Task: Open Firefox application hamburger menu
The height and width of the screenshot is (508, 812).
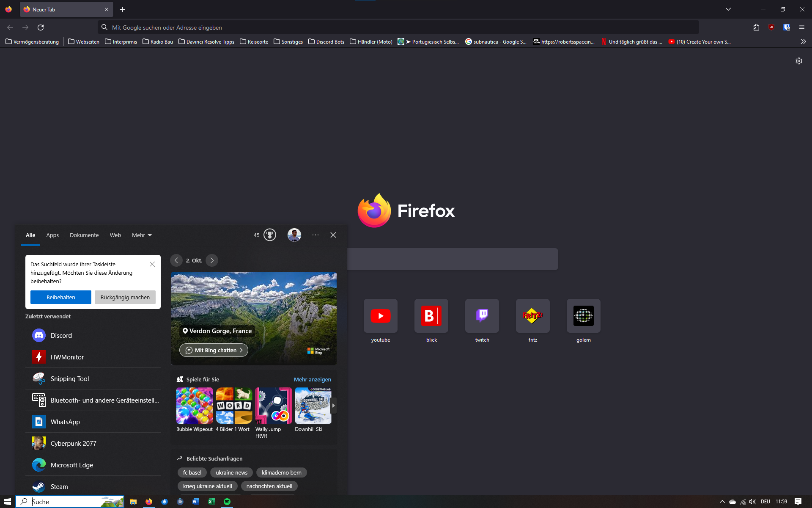Action: [801, 28]
